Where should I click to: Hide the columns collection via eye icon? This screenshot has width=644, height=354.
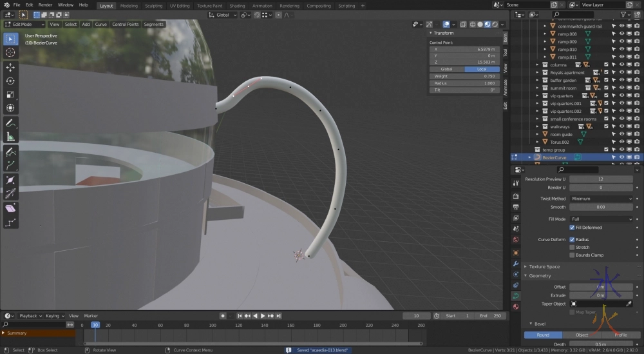(x=622, y=64)
